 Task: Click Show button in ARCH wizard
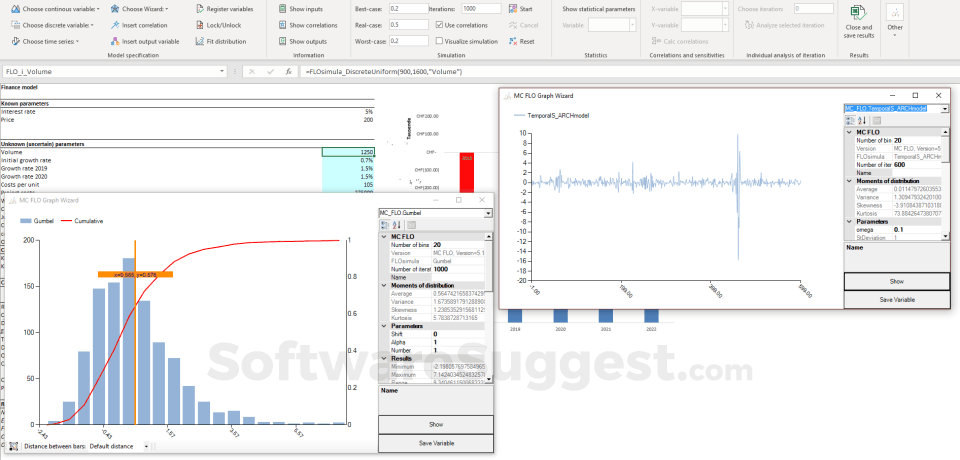[x=897, y=281]
